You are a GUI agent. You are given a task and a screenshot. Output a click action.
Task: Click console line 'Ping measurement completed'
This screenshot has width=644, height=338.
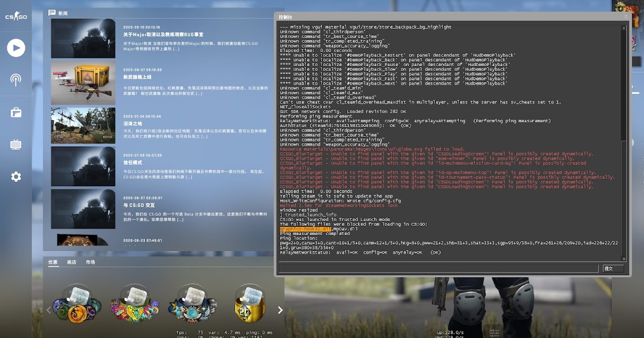[314, 233]
